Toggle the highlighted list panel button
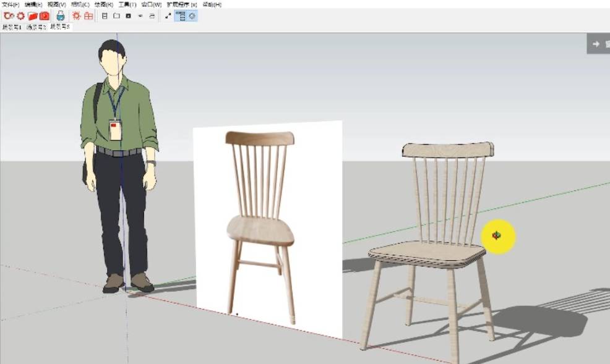The image size is (610, 364). (180, 16)
